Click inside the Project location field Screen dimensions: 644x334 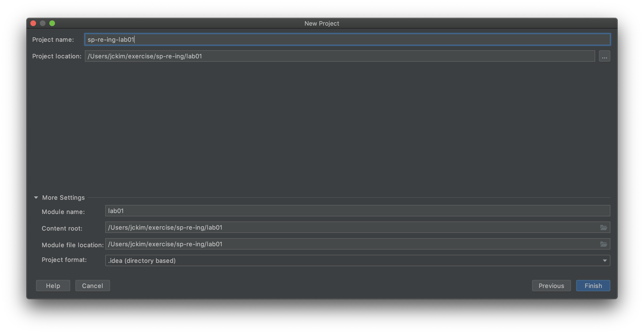point(340,56)
